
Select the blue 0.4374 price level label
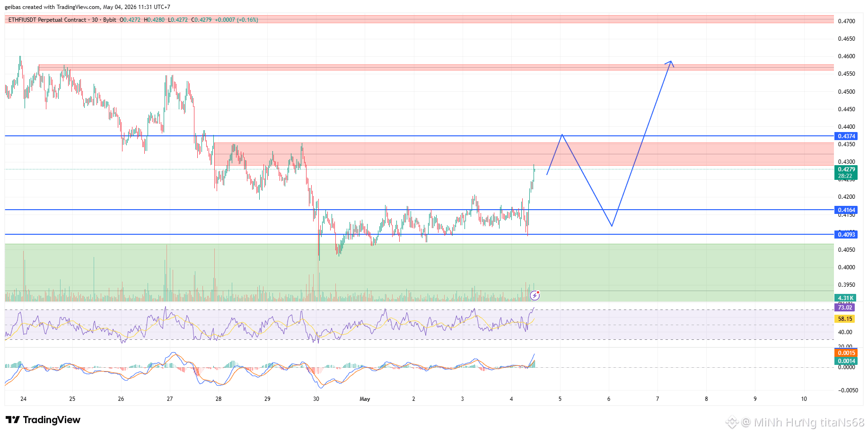pos(846,136)
